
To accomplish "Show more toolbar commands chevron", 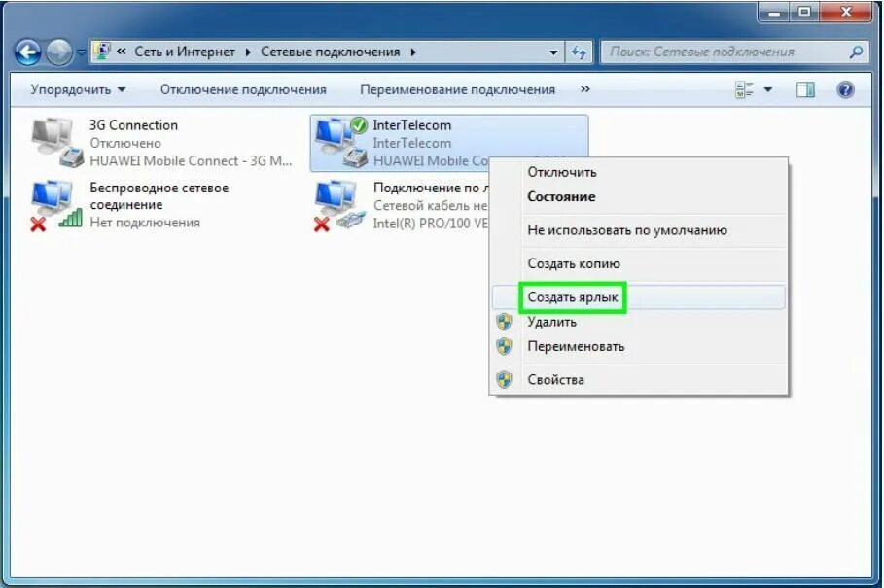I will pyautogui.click(x=585, y=89).
